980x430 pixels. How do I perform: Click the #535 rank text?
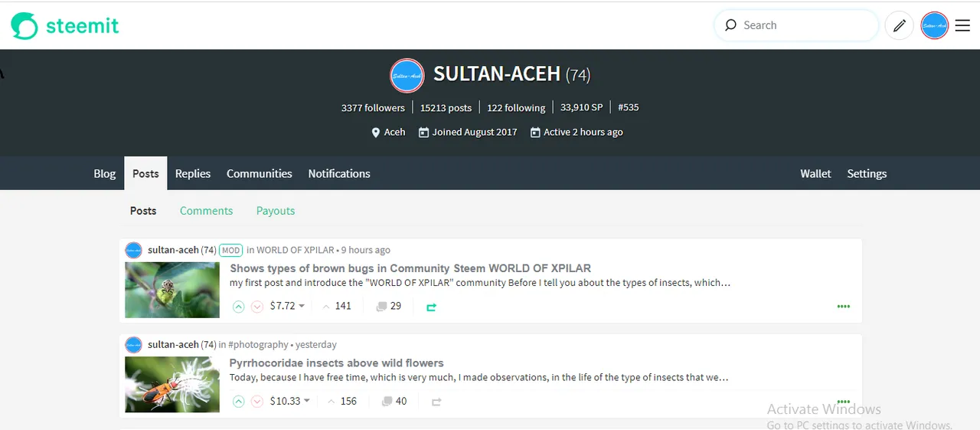tap(629, 108)
